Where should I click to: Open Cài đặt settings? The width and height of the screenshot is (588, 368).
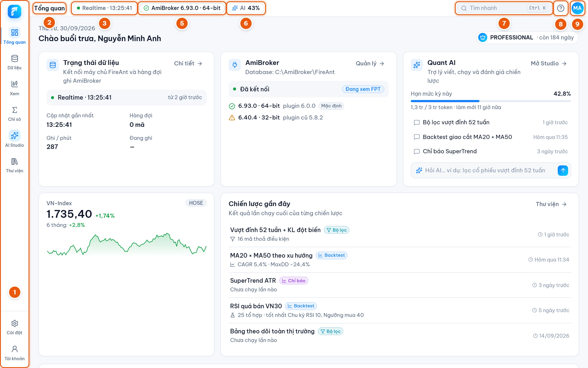[14, 327]
